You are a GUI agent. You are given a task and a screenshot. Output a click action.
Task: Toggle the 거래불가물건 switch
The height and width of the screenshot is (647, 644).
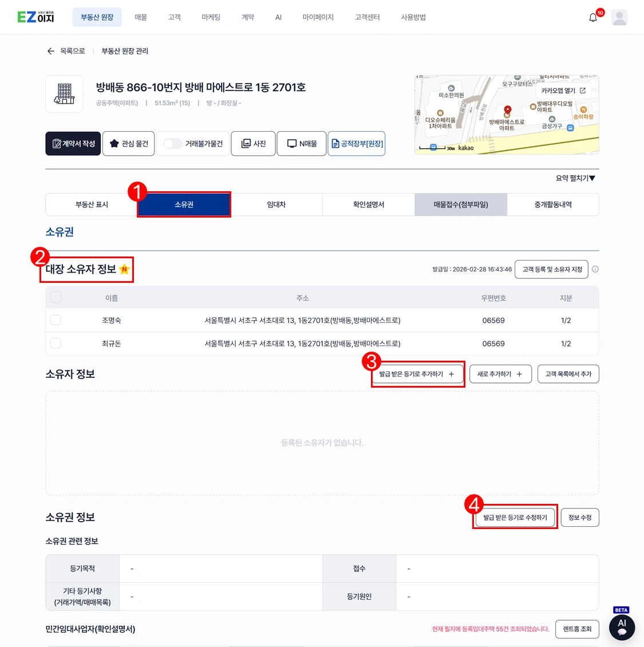pyautogui.click(x=172, y=143)
